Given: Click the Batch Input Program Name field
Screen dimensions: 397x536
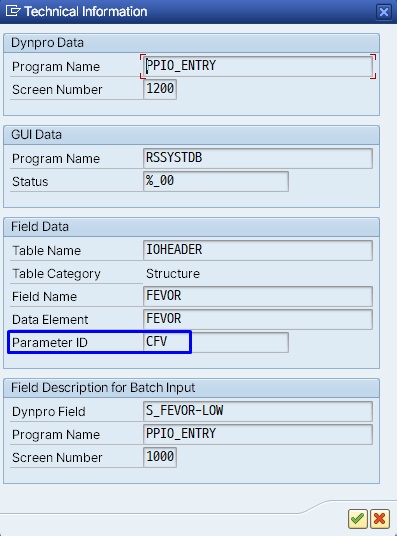Looking at the screenshot, I should click(258, 434).
